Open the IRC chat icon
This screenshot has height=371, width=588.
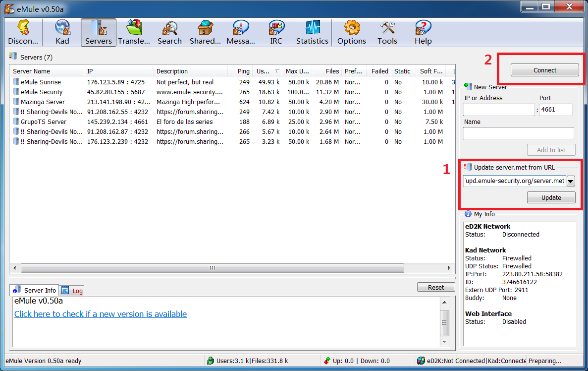[x=276, y=33]
